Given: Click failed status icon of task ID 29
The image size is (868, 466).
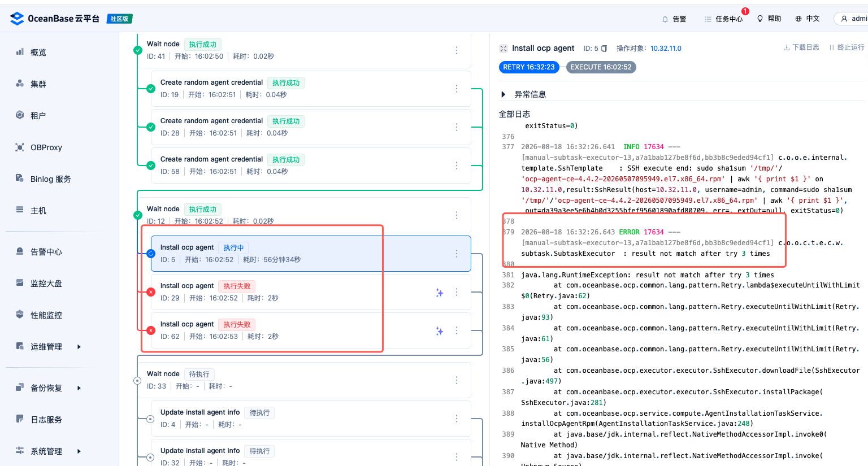Looking at the screenshot, I should (x=151, y=292).
